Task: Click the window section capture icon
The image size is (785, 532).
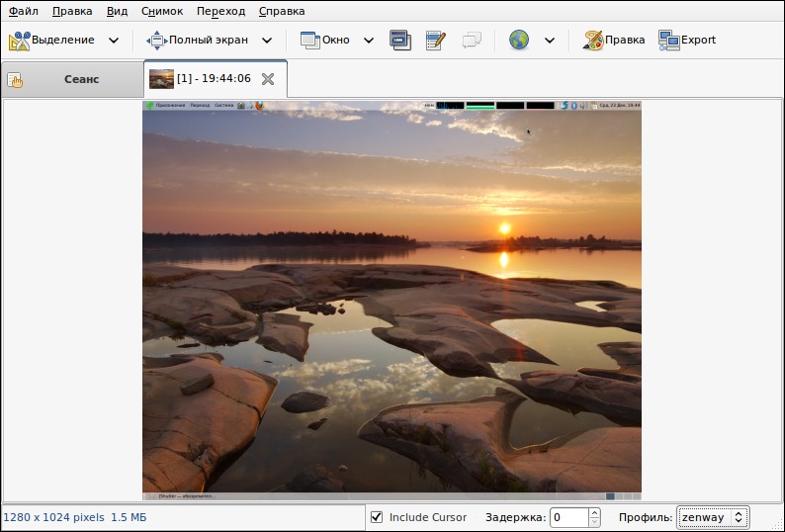Action: (x=400, y=41)
